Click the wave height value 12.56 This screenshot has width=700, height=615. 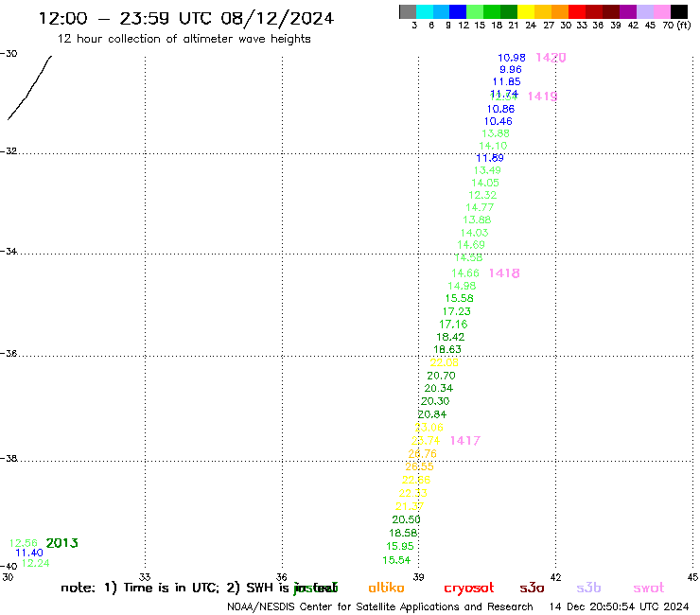click(24, 543)
